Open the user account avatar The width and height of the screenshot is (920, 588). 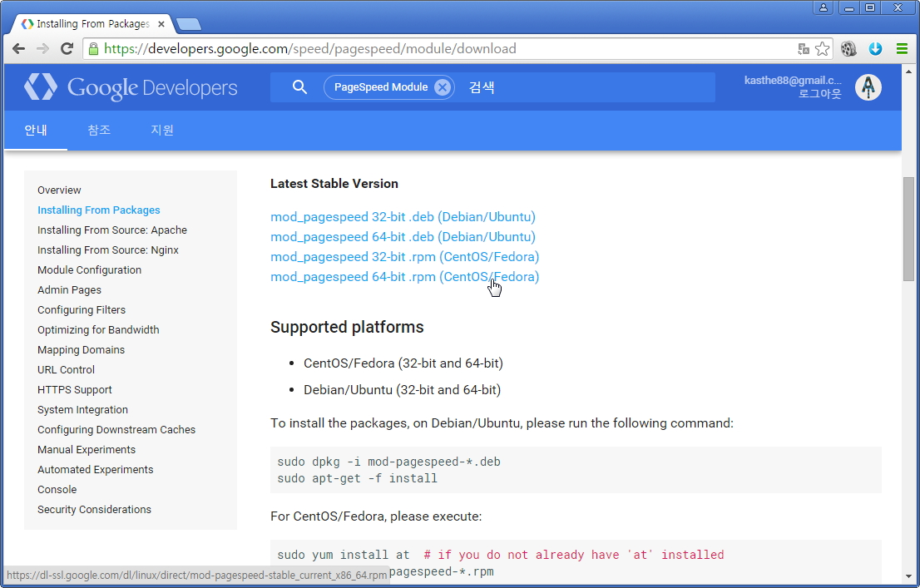point(868,87)
